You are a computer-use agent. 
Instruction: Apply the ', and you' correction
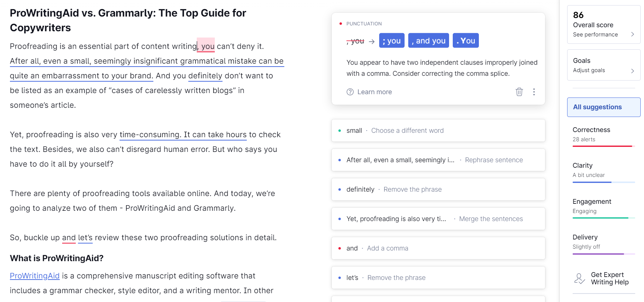pos(428,40)
